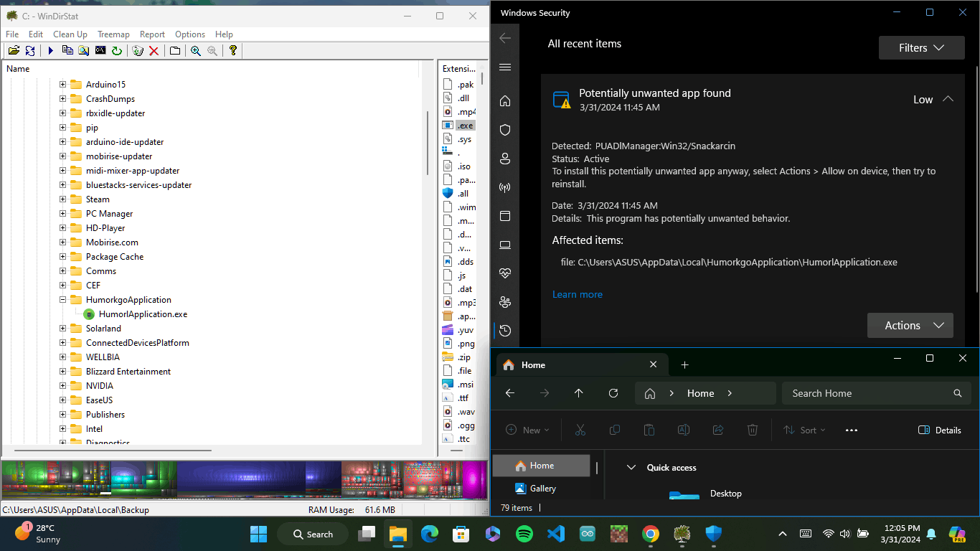Click the See more ellipsis in File Explorer

pos(852,430)
